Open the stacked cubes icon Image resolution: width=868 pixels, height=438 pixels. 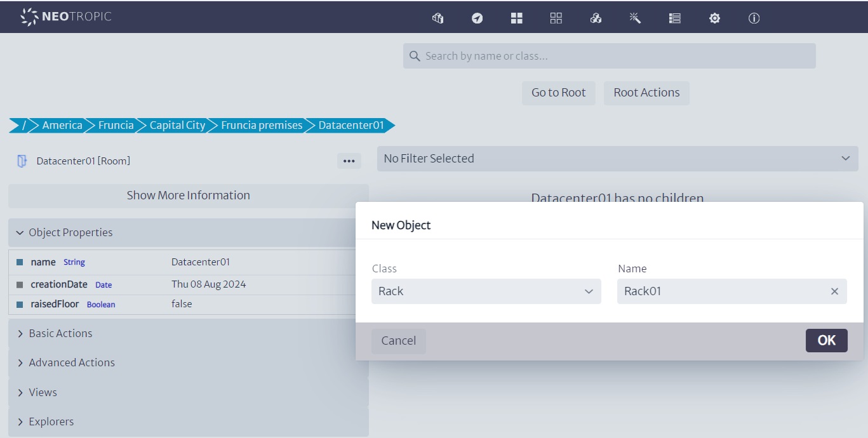[596, 18]
